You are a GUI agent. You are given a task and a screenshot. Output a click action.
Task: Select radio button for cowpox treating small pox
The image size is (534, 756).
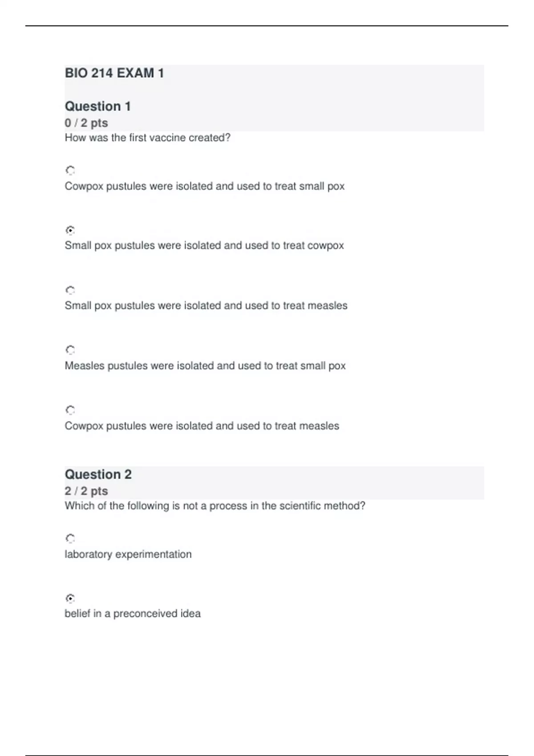point(70,170)
